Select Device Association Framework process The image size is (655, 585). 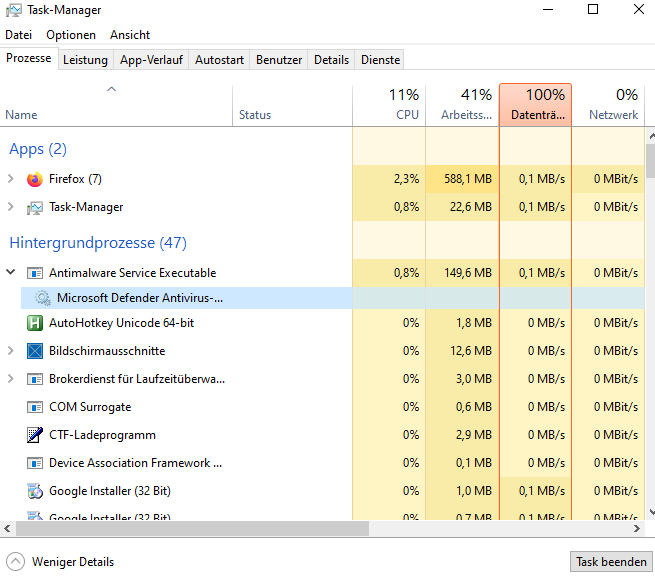(x=322, y=463)
